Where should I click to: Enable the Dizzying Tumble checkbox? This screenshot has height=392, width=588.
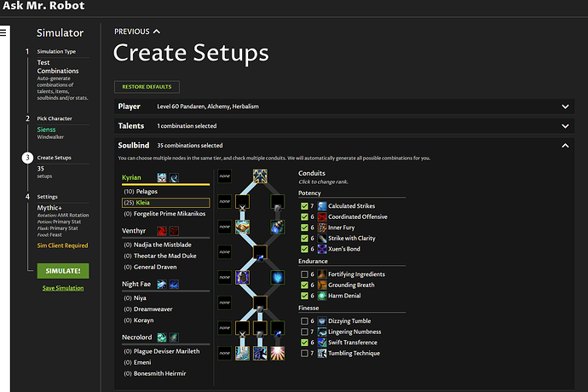(304, 321)
